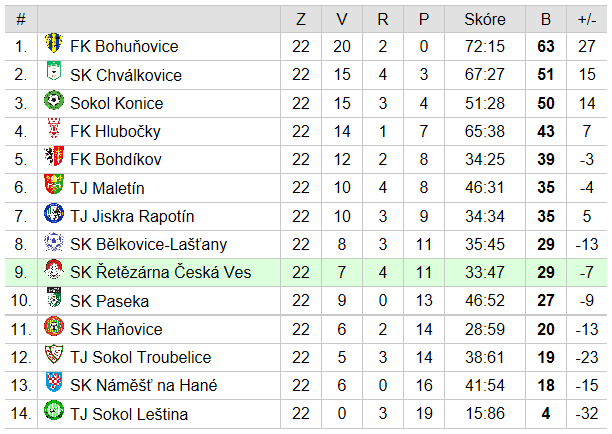Click the red FK Hlubočky emblem

click(54, 128)
